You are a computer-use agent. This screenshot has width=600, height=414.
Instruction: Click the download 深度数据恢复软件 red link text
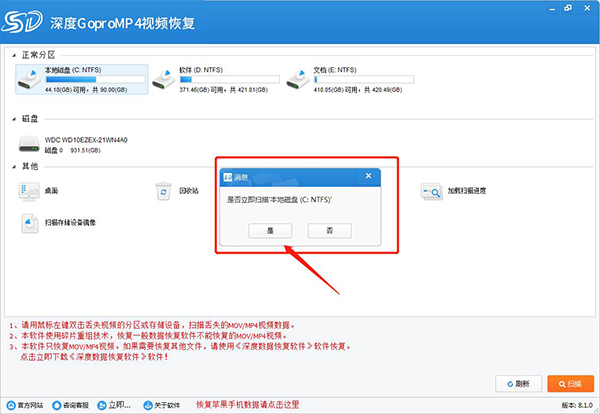(x=94, y=357)
